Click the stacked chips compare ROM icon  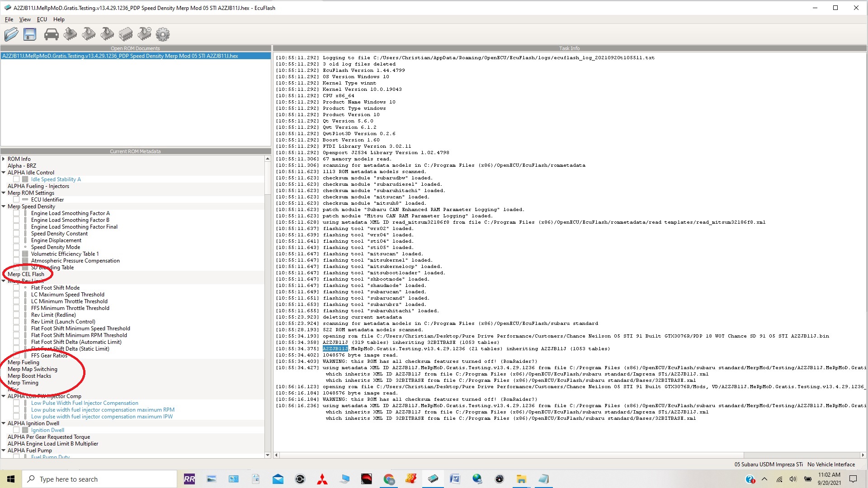click(x=126, y=34)
